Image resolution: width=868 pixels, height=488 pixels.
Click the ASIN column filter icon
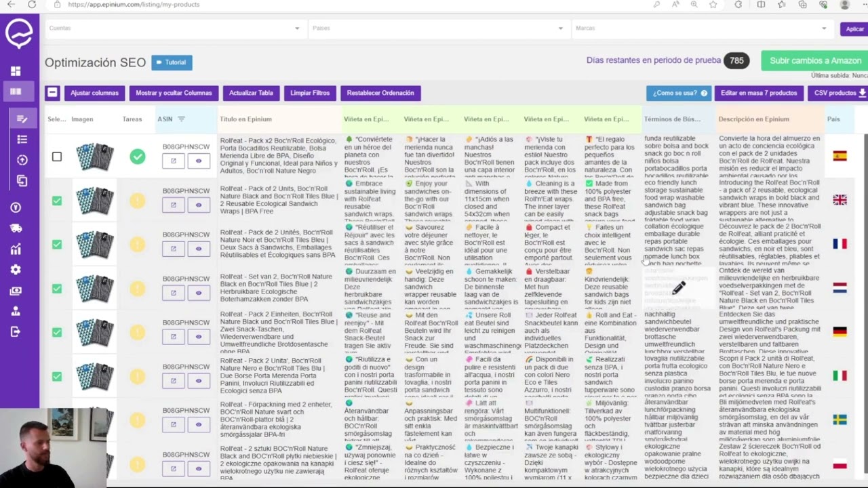(181, 119)
